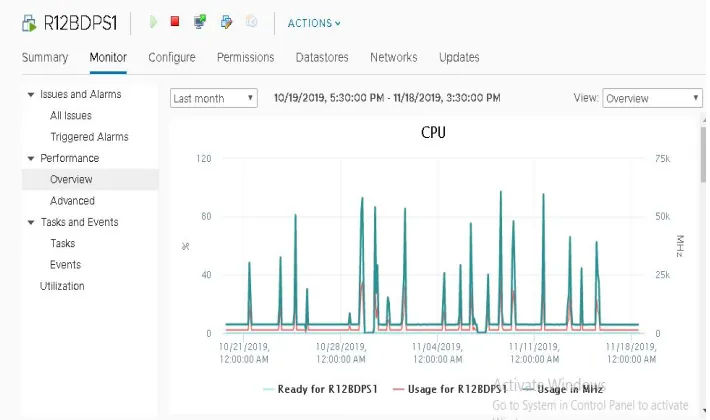Open the edit VM settings icon
710x420 pixels.
click(x=226, y=22)
